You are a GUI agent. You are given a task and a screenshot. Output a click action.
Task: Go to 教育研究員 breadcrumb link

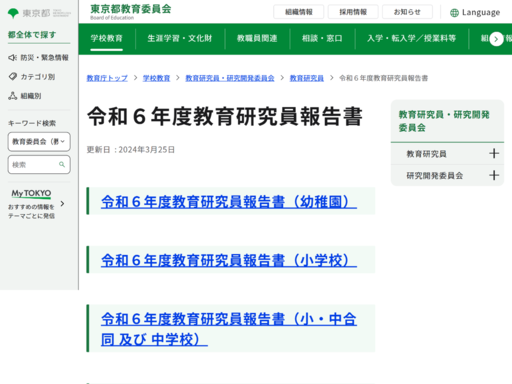tap(306, 78)
